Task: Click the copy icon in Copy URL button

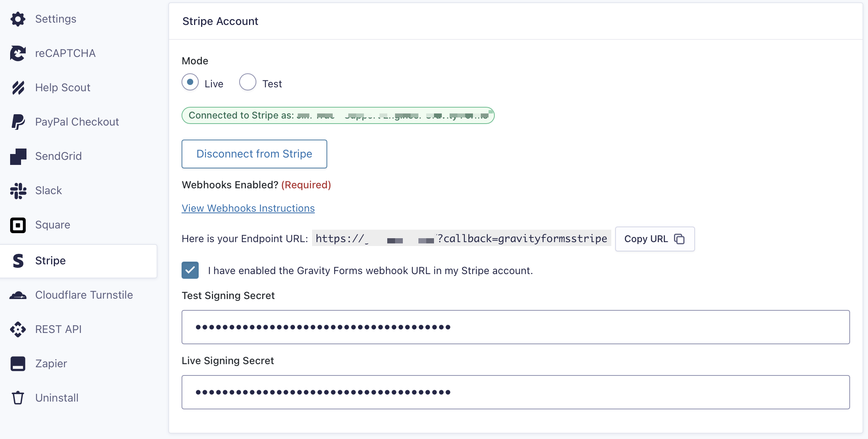Action: [x=679, y=239]
